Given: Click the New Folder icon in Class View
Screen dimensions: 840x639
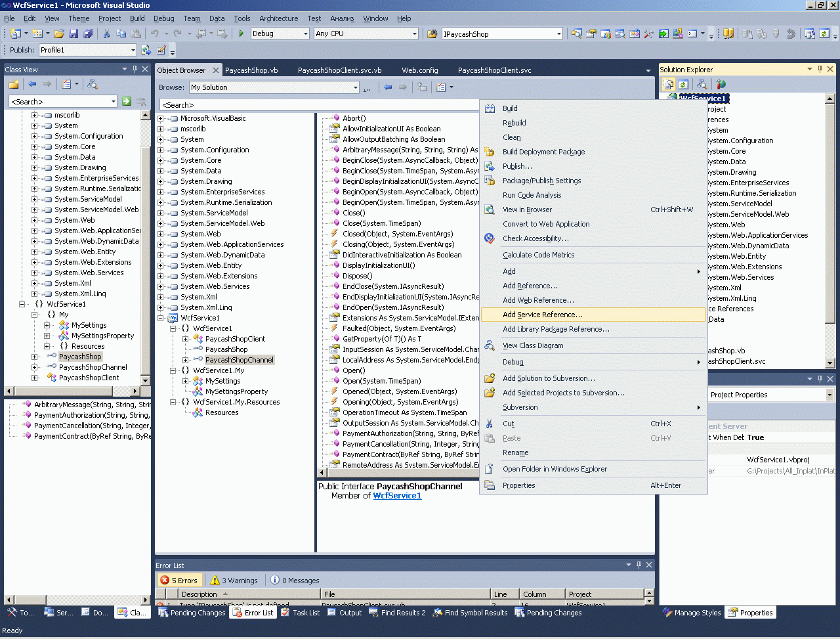Looking at the screenshot, I should click(14, 84).
